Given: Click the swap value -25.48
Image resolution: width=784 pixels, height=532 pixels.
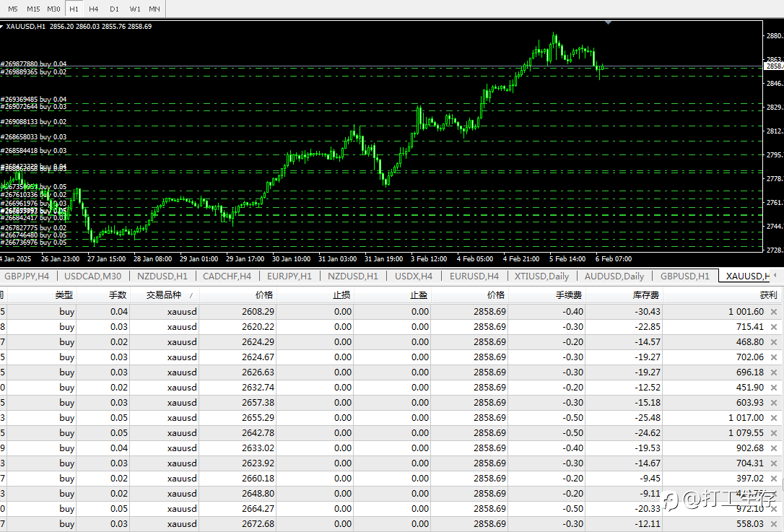Looking at the screenshot, I should pos(648,417).
